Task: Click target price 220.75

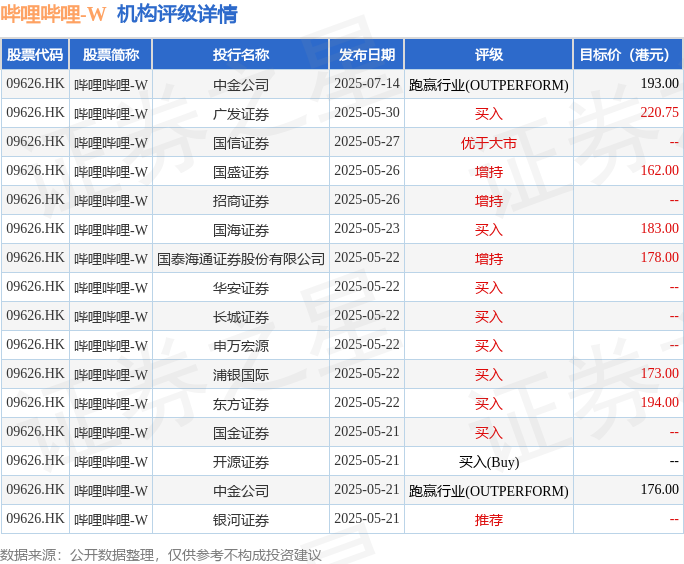Action: pos(660,113)
